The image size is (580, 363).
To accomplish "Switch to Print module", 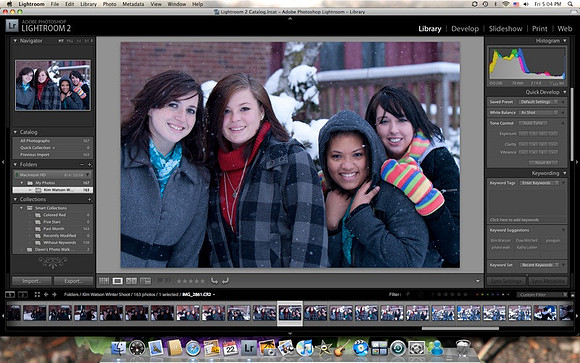I will point(539,28).
